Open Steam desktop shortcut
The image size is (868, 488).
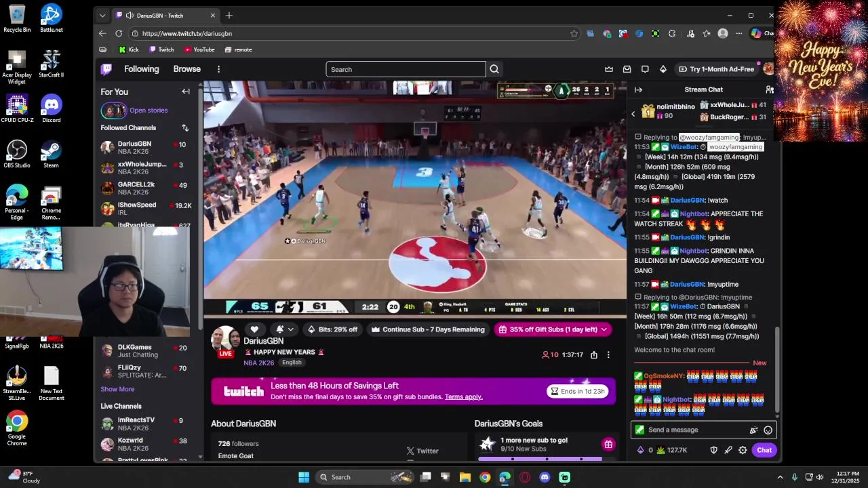coord(51,154)
